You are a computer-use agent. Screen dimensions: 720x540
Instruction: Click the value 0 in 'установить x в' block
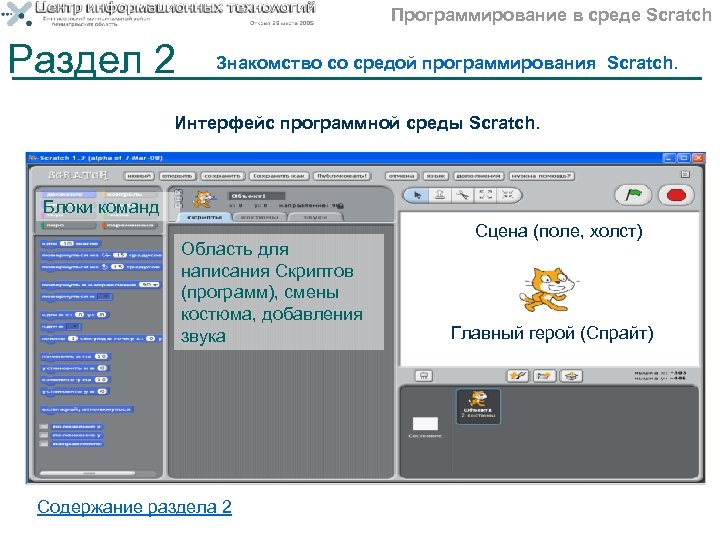pos(102,368)
